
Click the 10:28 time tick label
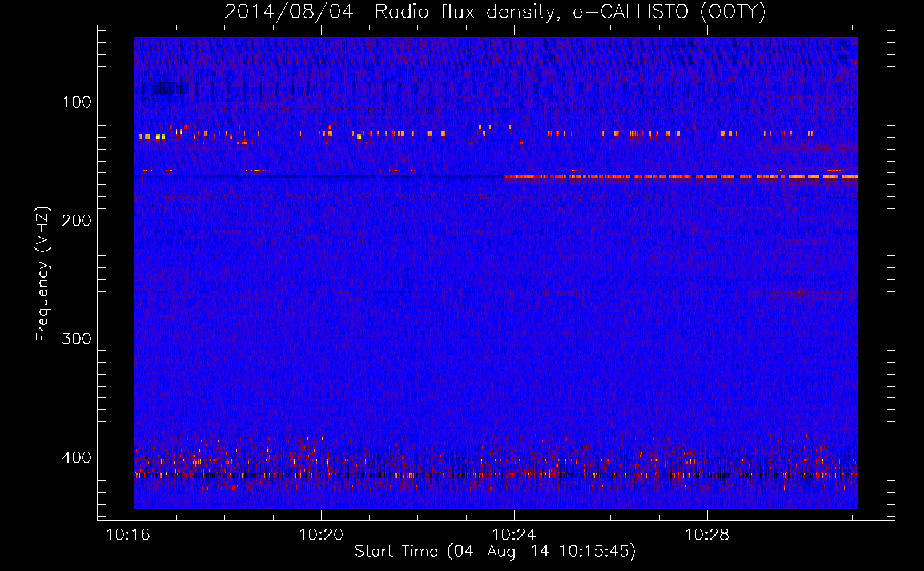tap(707, 534)
